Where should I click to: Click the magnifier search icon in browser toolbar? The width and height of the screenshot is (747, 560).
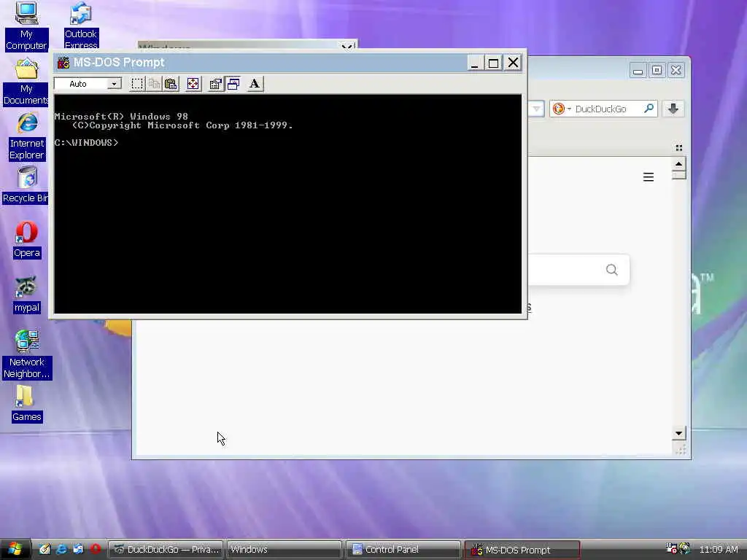(x=649, y=109)
